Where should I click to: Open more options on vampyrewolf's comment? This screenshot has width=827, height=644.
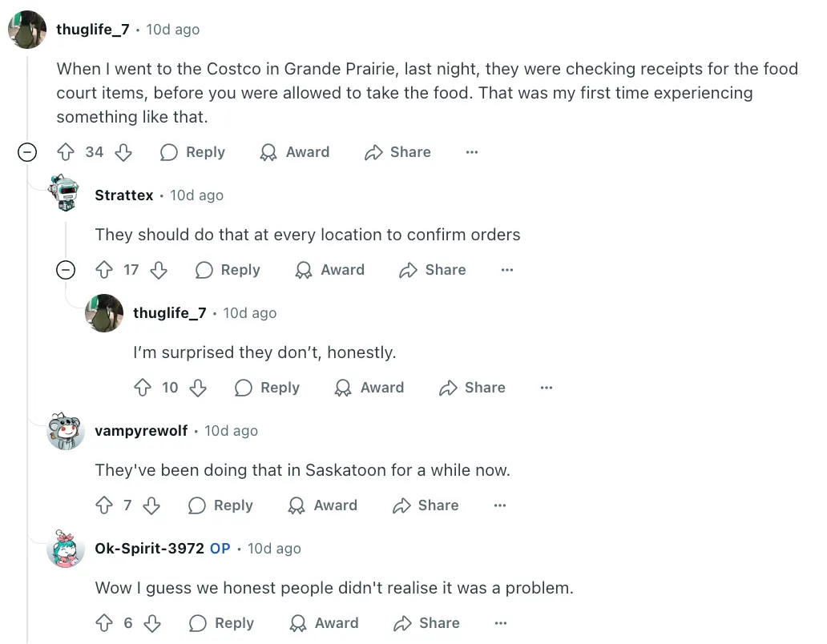coord(500,505)
